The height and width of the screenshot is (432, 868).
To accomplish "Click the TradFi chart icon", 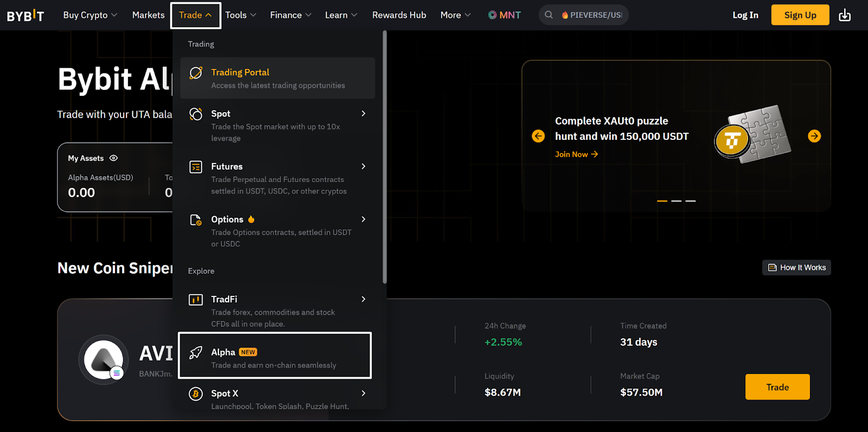I will [x=196, y=300].
